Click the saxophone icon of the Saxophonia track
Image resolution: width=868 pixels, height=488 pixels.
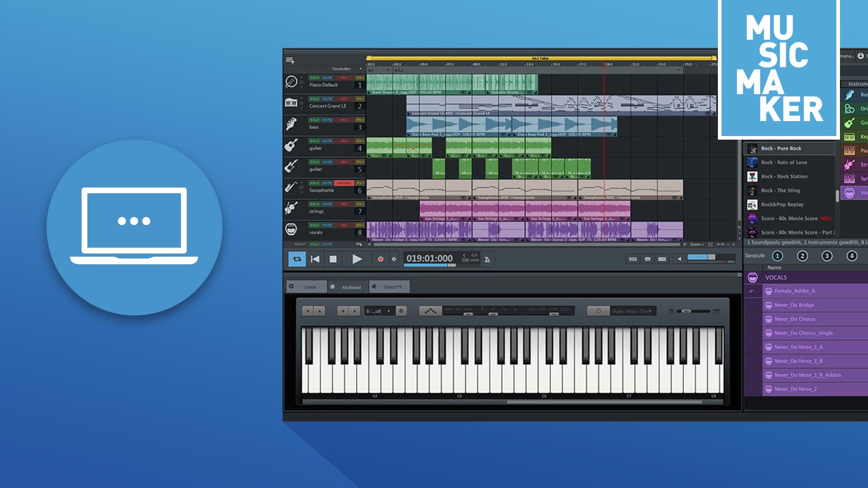[291, 187]
